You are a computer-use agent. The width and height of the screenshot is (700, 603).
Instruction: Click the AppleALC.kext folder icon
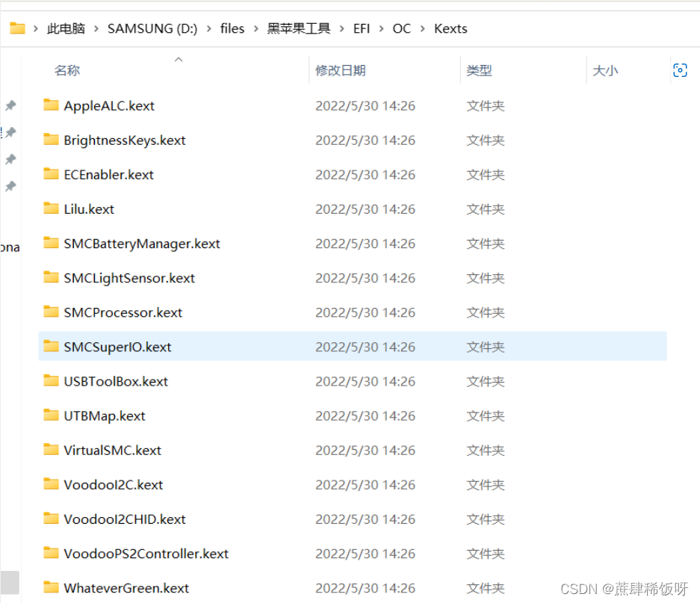(x=51, y=105)
